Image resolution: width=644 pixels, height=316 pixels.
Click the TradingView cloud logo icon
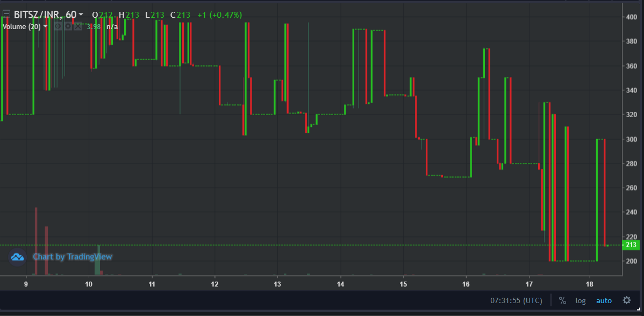tap(17, 257)
